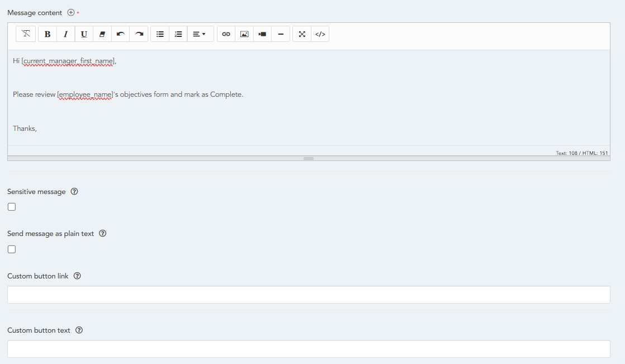Viewport: 625px width, 364px height.
Task: Clear text formatting in the editor
Action: (x=26, y=34)
